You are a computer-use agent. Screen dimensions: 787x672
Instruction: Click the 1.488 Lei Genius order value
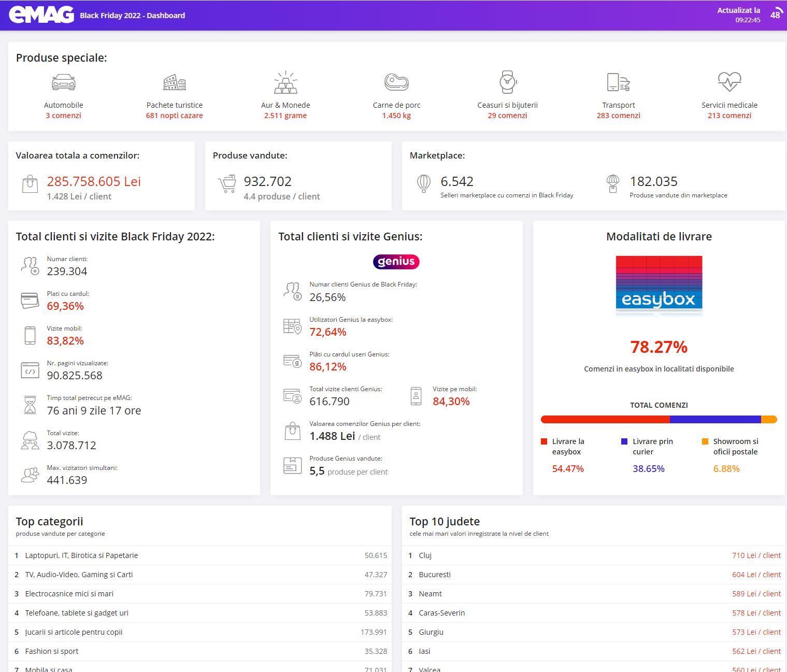tap(332, 436)
